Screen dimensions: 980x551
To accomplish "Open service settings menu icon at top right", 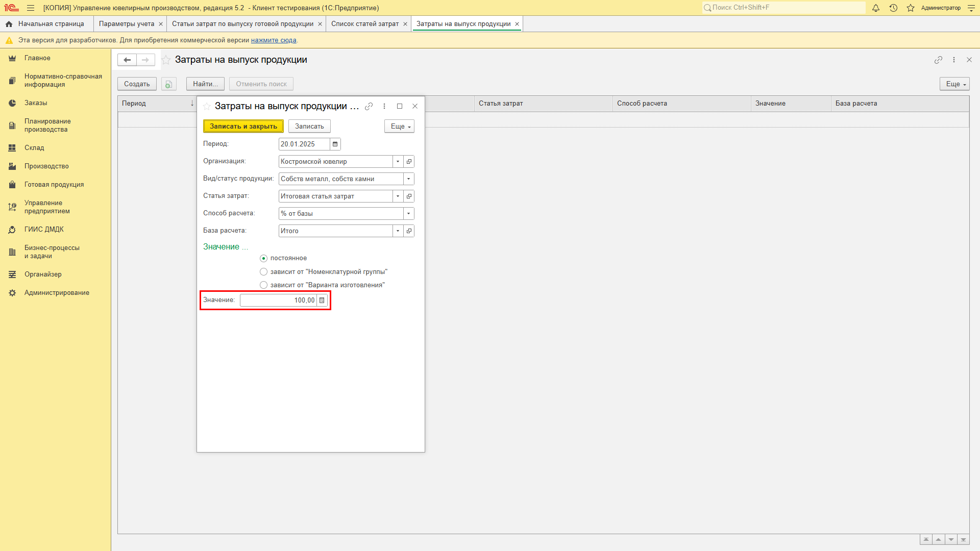I will coord(971,8).
